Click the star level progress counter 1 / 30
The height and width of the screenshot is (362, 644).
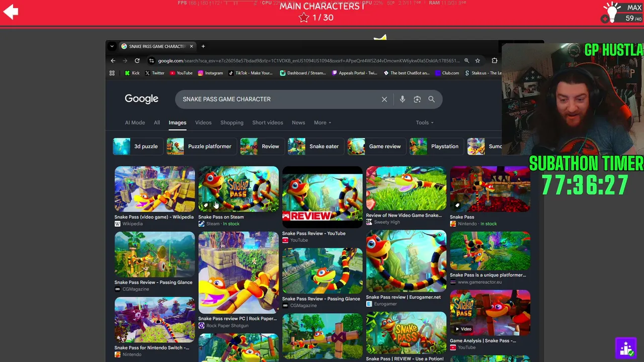coord(316,18)
